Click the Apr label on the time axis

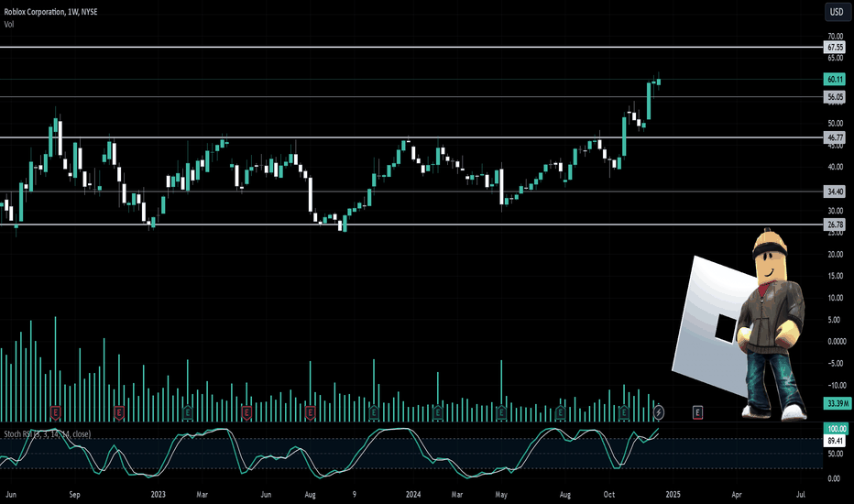click(737, 495)
